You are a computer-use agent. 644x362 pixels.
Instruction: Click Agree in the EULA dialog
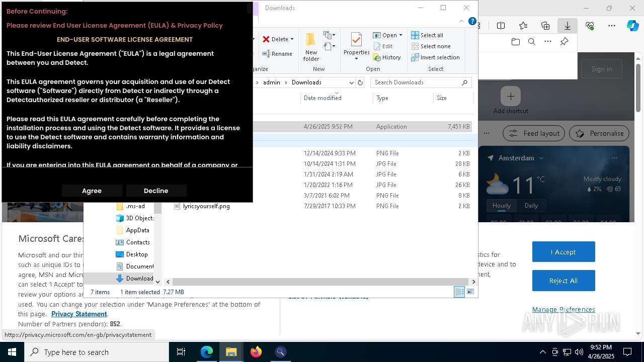point(92,191)
